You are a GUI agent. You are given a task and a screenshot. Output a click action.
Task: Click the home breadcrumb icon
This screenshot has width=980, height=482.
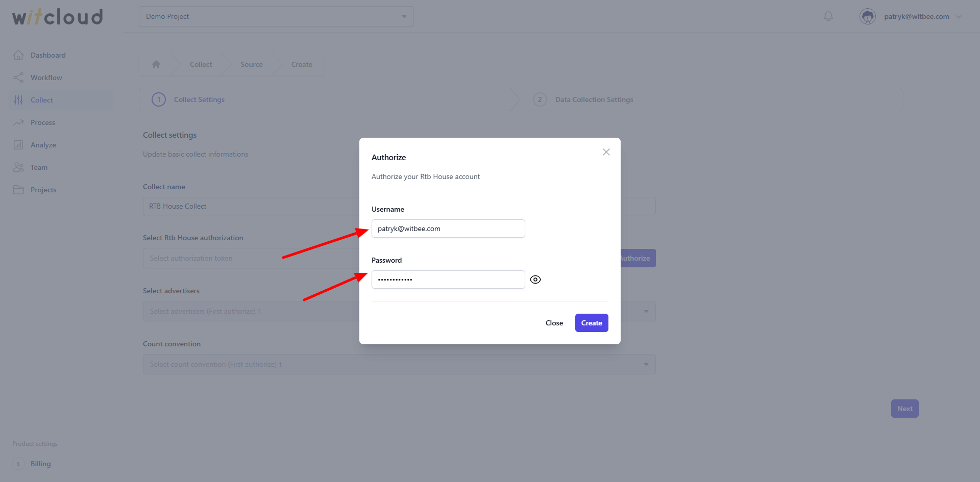pos(156,64)
